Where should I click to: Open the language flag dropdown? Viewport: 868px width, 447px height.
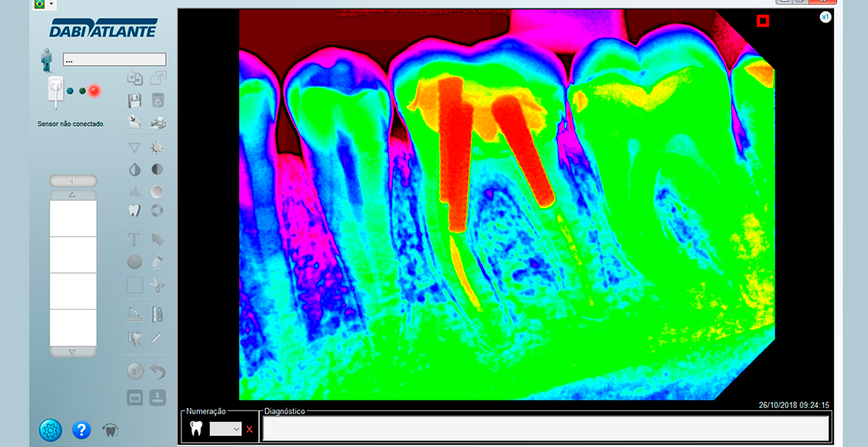pyautogui.click(x=52, y=4)
